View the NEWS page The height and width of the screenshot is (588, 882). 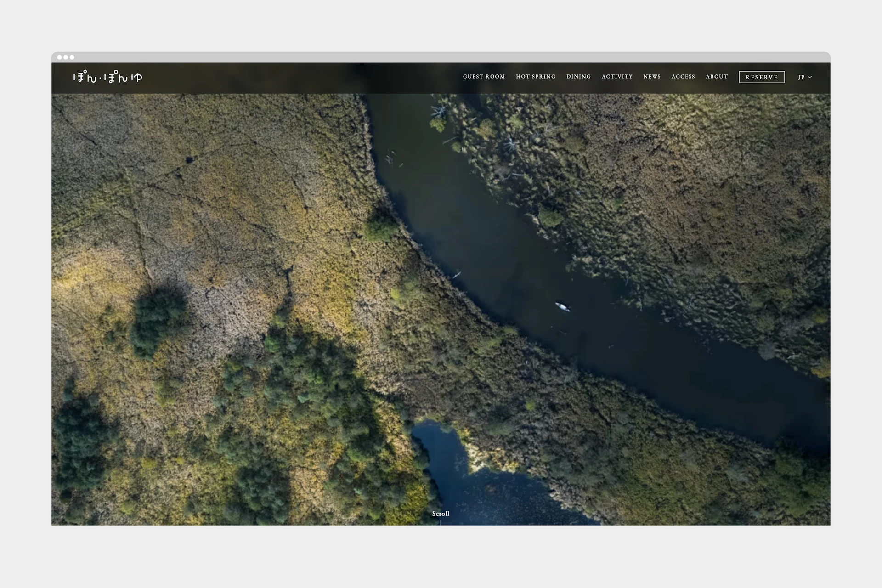tap(652, 77)
